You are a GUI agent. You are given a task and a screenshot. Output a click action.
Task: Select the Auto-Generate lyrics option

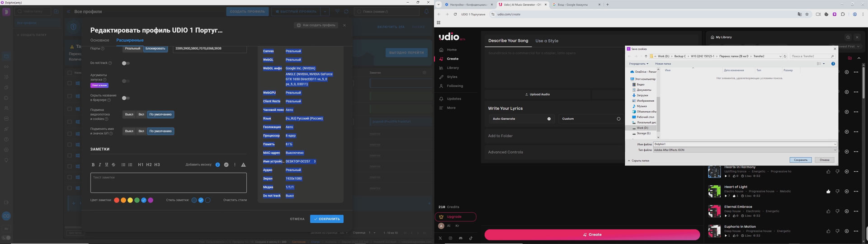[x=521, y=119]
